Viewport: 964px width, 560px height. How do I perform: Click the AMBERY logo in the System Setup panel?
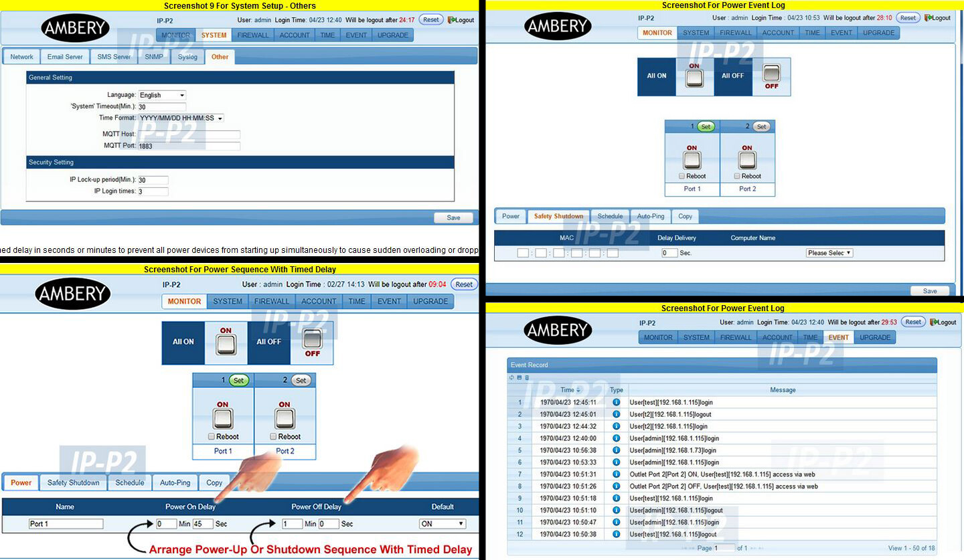[75, 28]
